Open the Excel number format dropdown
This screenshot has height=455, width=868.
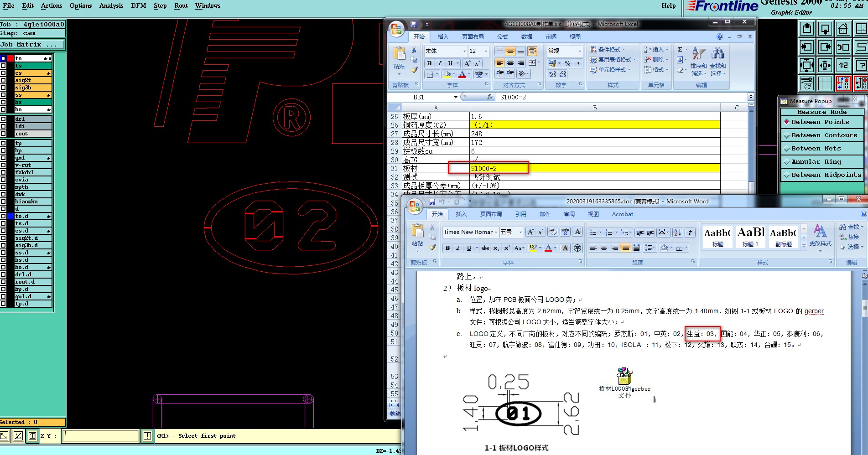point(580,51)
